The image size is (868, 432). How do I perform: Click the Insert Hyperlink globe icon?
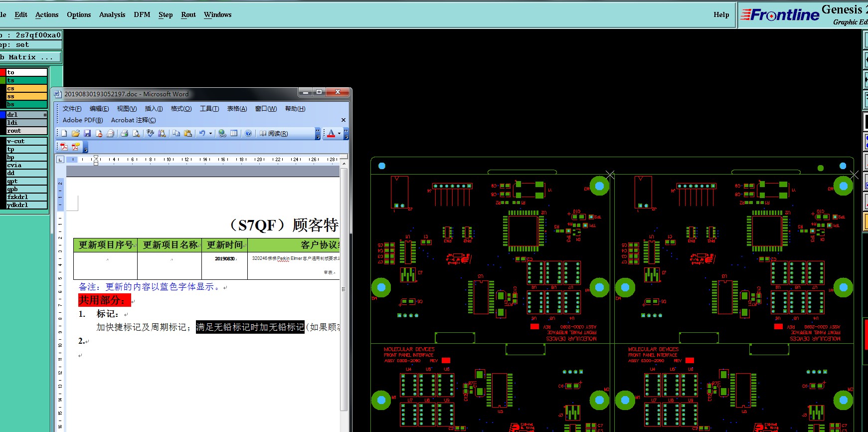click(222, 133)
